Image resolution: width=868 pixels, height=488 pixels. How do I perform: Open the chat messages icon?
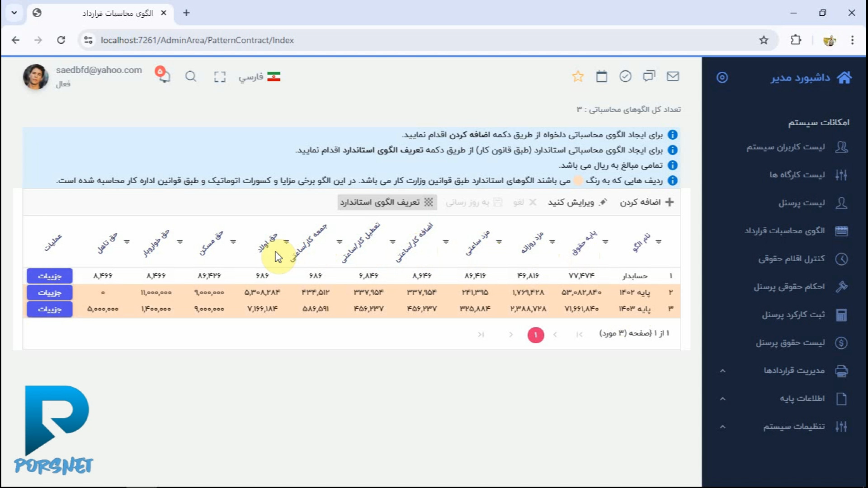click(x=649, y=76)
